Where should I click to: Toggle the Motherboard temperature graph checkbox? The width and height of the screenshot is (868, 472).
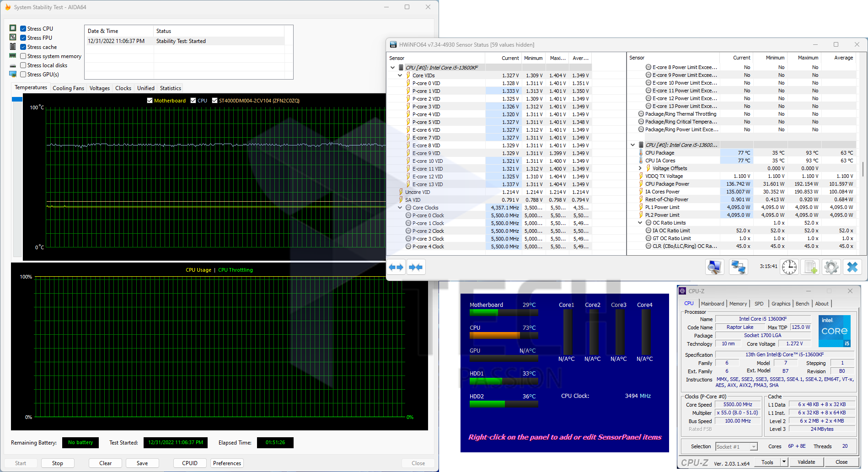tap(150, 101)
